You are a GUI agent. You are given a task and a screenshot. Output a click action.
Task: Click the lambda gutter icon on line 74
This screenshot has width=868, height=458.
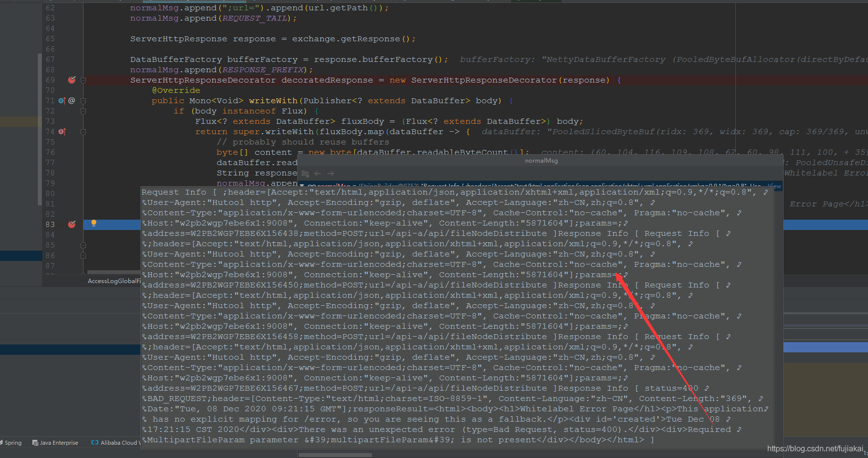pyautogui.click(x=62, y=132)
